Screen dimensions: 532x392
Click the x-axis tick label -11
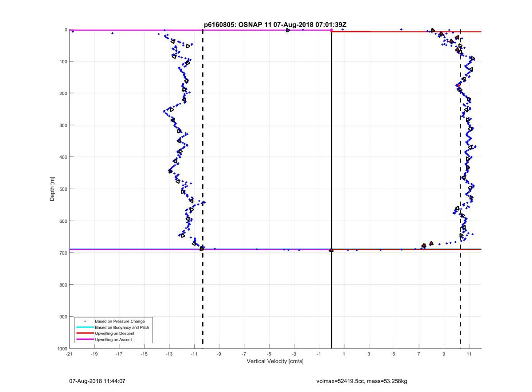194,354
